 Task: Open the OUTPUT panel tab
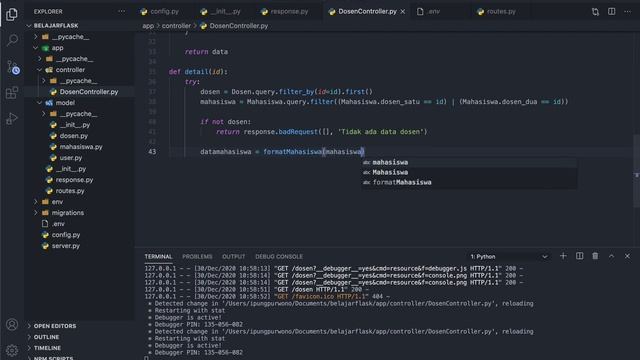click(x=233, y=256)
